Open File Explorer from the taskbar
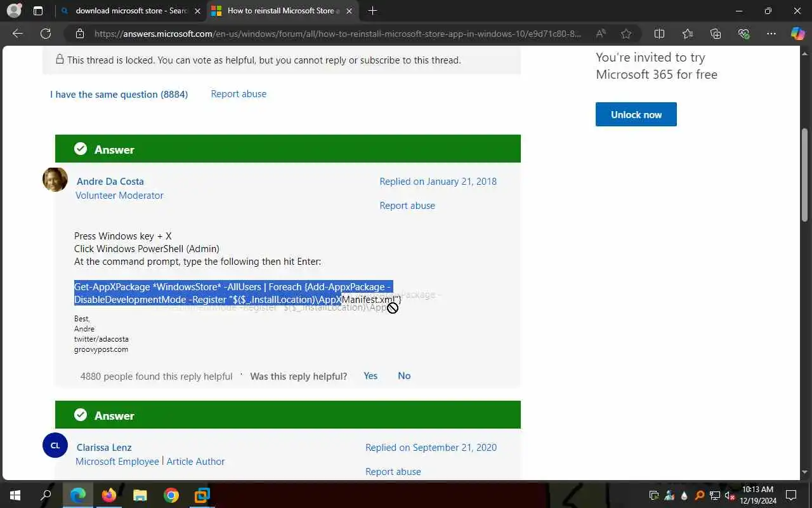Viewport: 812px width, 508px height. (140, 495)
